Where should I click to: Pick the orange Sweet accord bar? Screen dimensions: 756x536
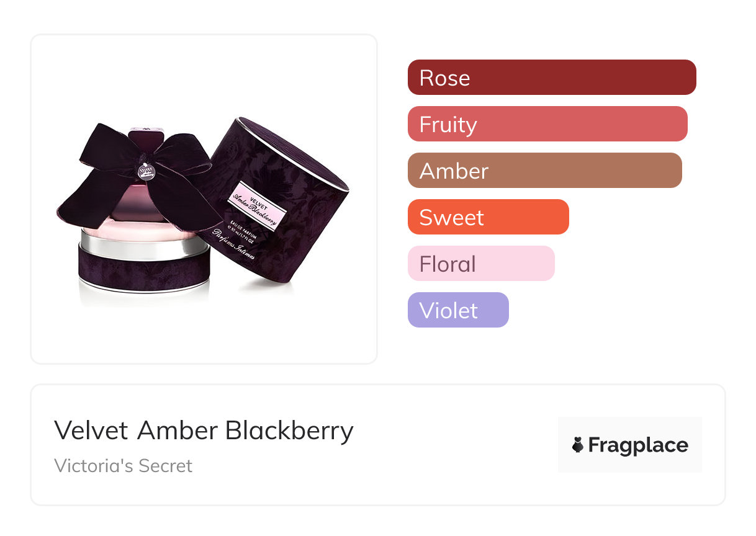tap(488, 217)
